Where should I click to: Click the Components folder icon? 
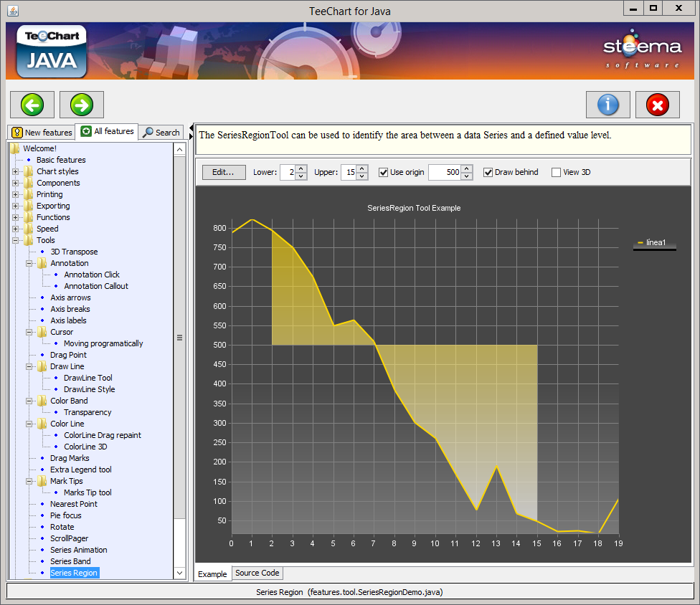pos(29,183)
